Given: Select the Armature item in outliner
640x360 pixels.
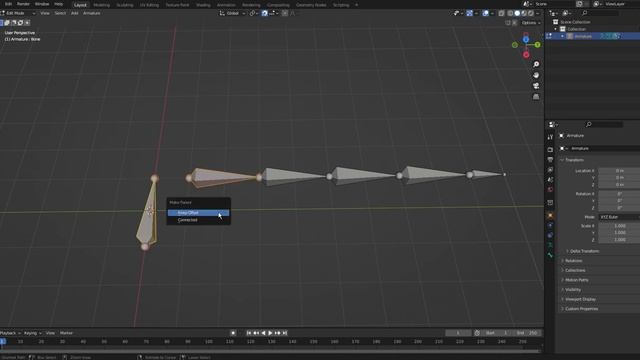Looking at the screenshot, I should tap(583, 36).
